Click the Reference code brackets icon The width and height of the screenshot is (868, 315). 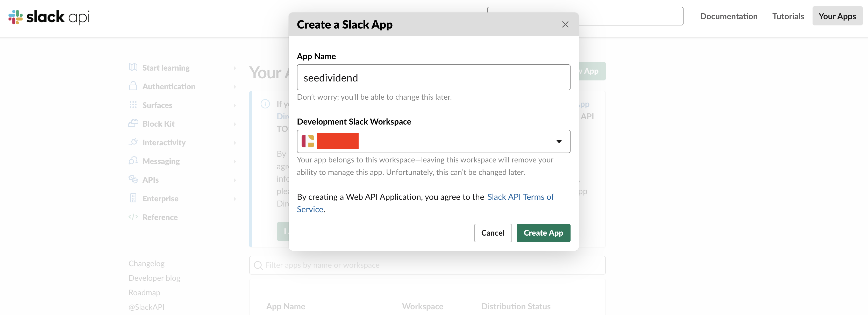click(x=133, y=217)
